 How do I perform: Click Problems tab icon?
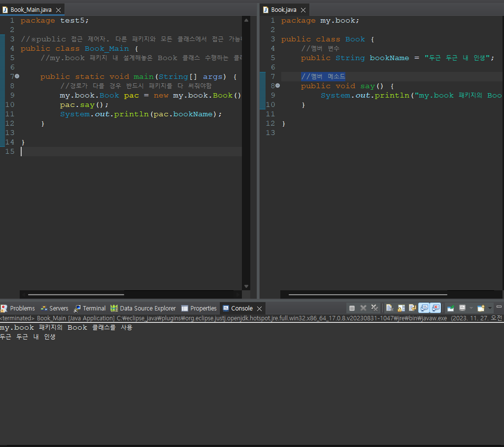4,309
